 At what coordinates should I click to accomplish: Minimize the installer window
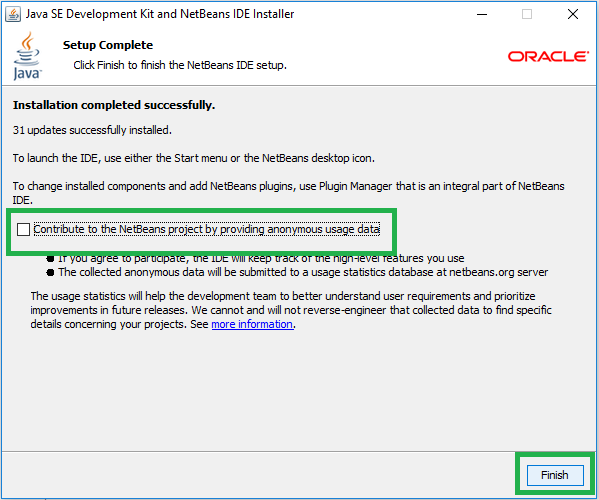(482, 15)
